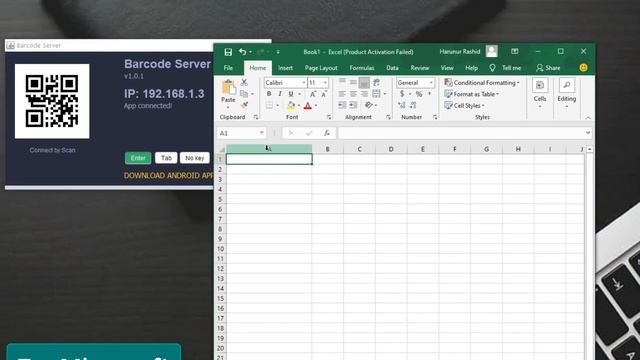Save the workbook with the floppy disk icon
This screenshot has height=360, width=640.
(x=228, y=52)
